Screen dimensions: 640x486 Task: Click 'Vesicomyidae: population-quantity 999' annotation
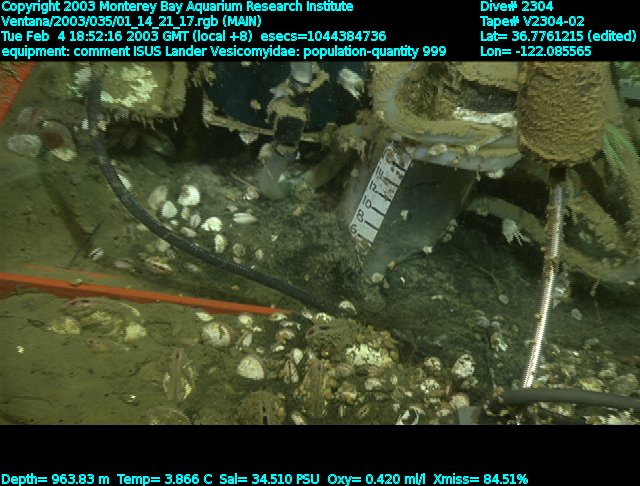click(x=328, y=51)
